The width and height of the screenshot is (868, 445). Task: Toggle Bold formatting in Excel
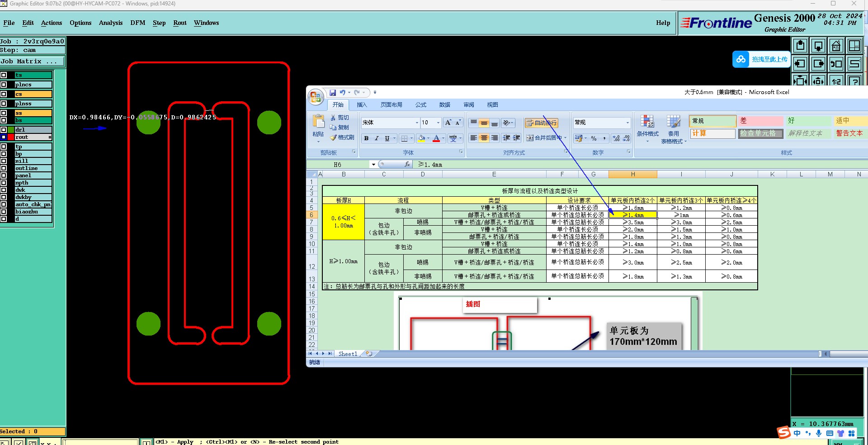pos(366,138)
